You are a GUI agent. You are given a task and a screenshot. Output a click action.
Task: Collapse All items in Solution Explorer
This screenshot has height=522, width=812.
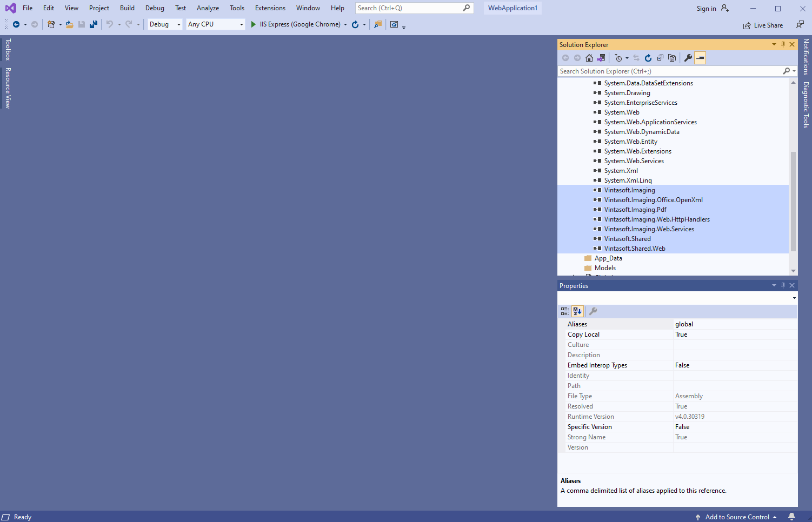point(660,58)
